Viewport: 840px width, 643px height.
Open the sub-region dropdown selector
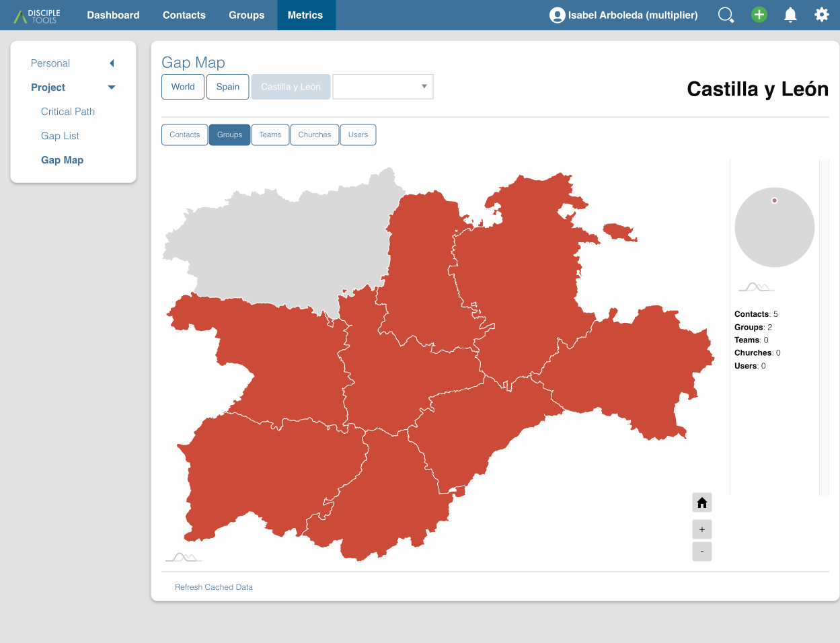pos(383,87)
